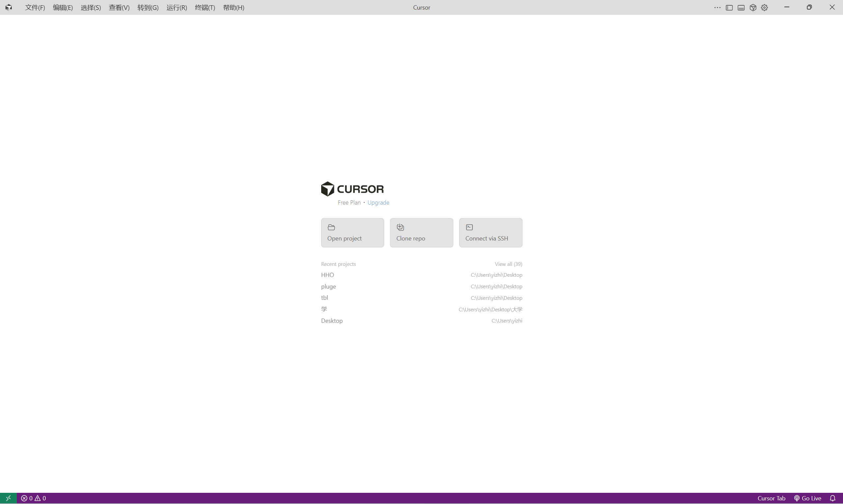Click the notifications bell icon

(832, 498)
